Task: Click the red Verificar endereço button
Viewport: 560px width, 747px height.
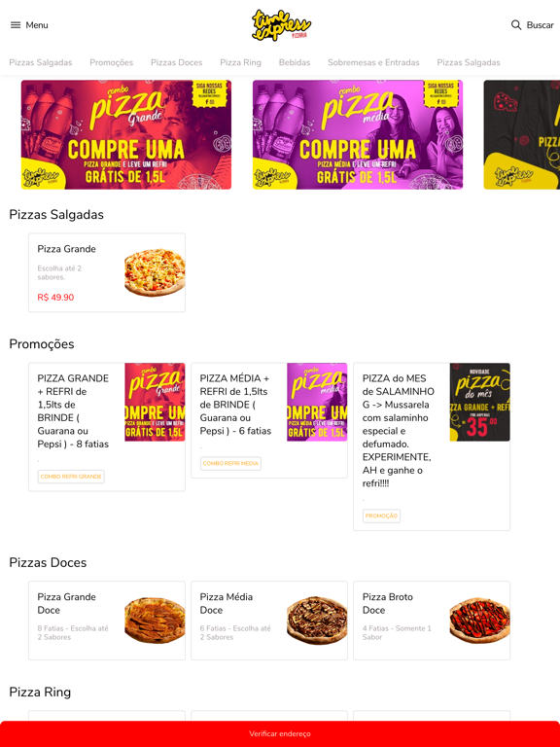Action: pyautogui.click(x=280, y=733)
